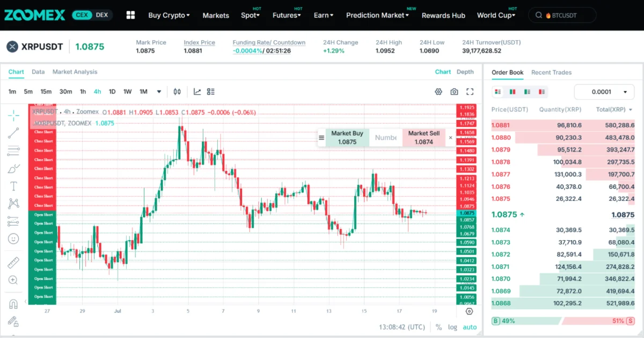The height and width of the screenshot is (338, 644).
Task: Click the Market Sell 1.0874 button
Action: click(424, 138)
